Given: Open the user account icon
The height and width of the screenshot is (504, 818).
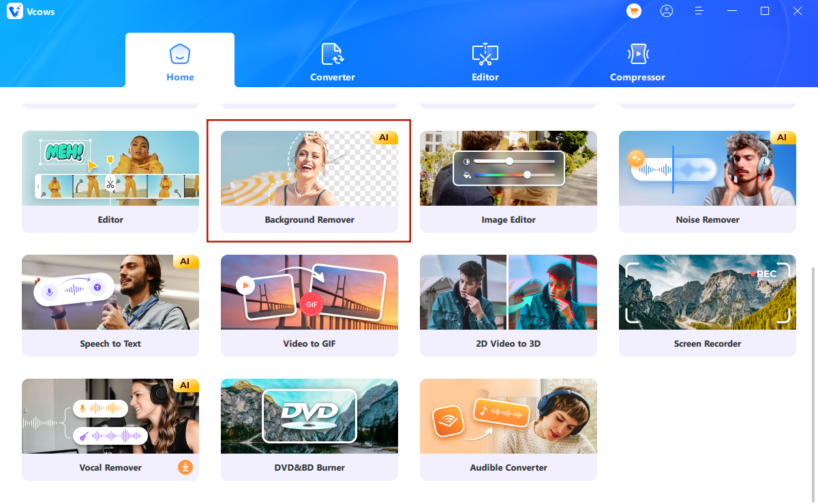Looking at the screenshot, I should point(667,11).
